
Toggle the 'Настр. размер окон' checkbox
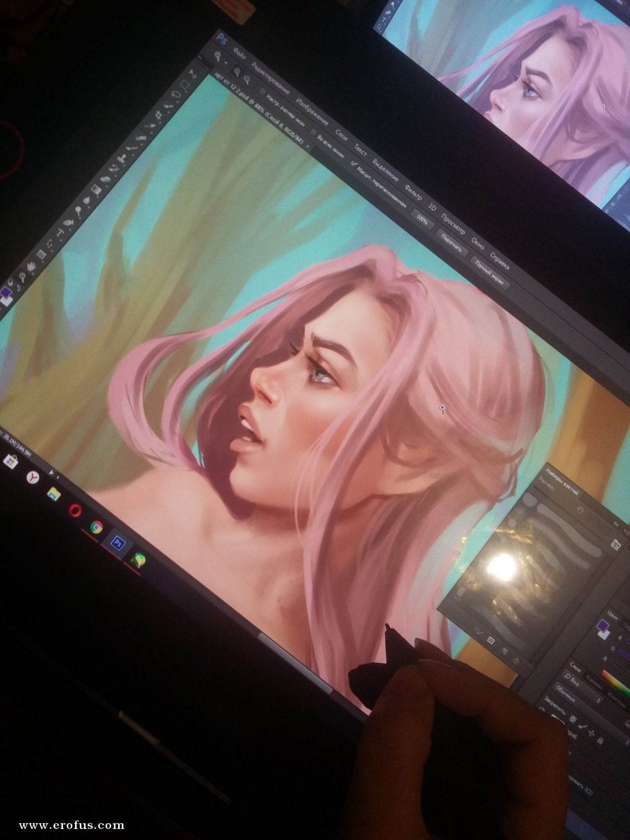(x=262, y=91)
